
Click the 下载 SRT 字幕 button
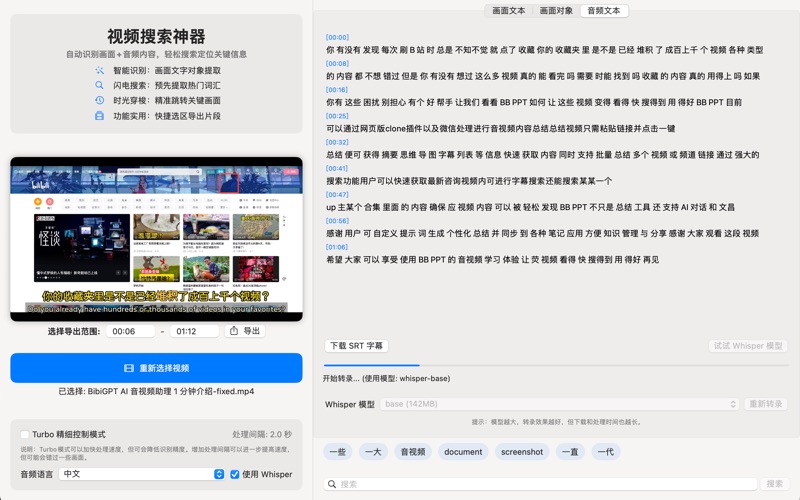(356, 345)
